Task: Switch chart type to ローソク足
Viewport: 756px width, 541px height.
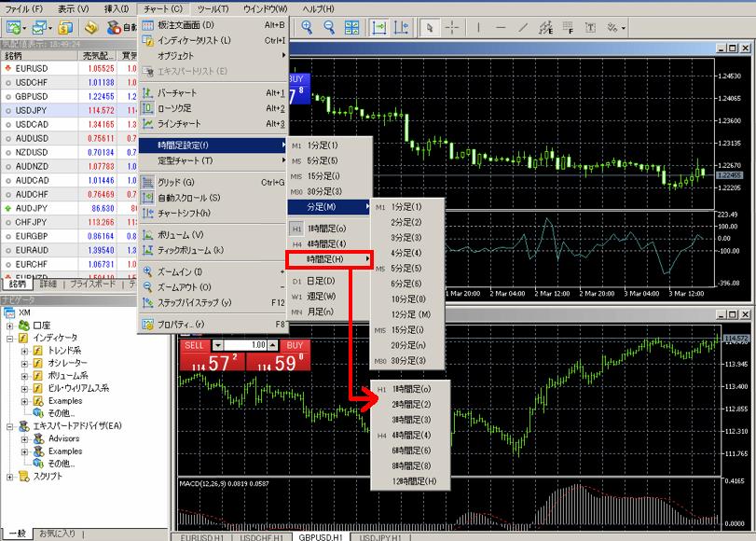Action: pos(214,108)
